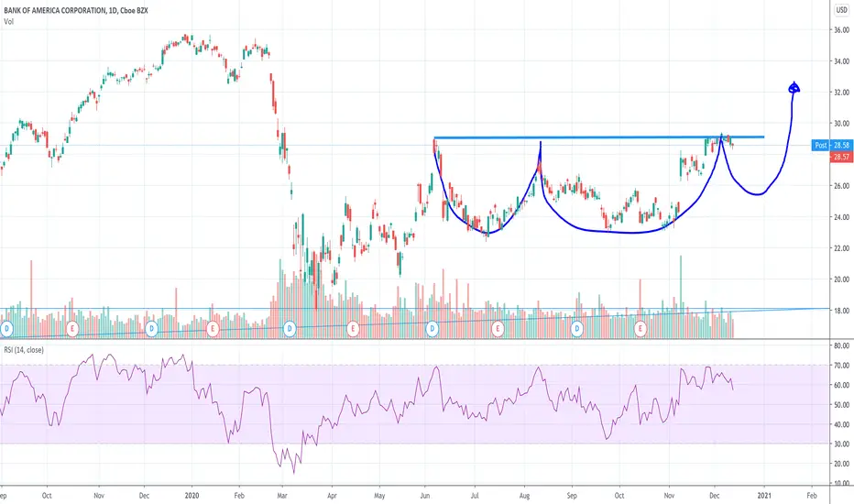Click the 36.00 price axis label
The height and width of the screenshot is (504, 854).
click(x=841, y=30)
